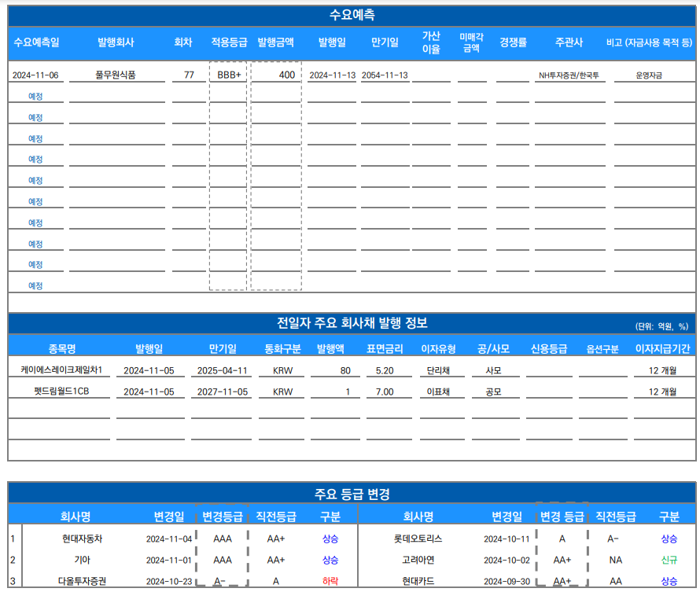
Task: Click the 수요예측일 column header
Action: (x=36, y=42)
